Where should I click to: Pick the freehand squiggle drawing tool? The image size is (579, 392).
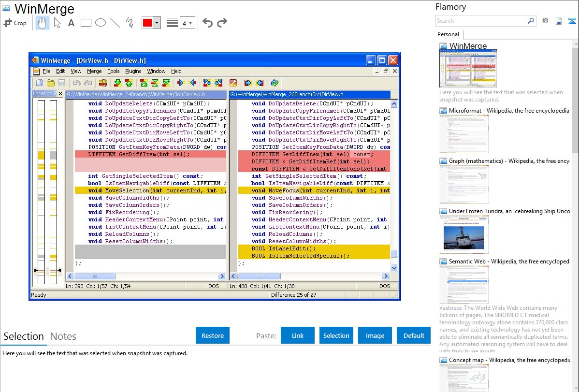point(130,23)
